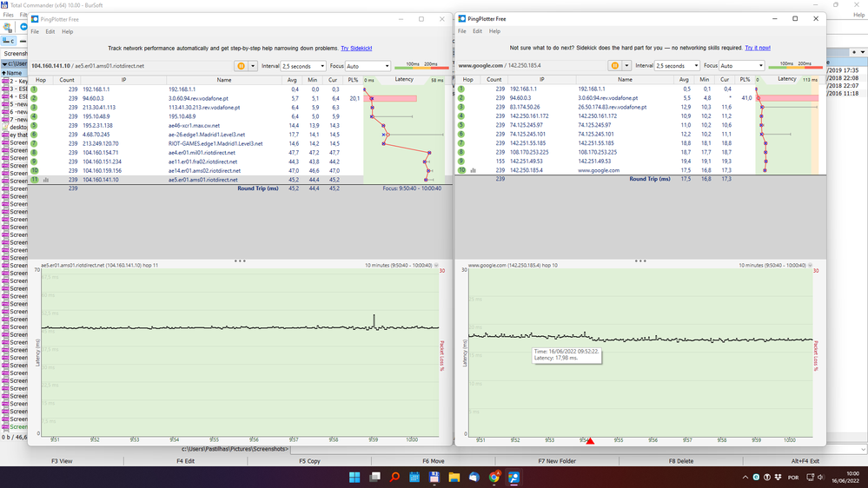Screen dimensions: 868x488
Task: Select hop 2 green circle in left window
Action: [x=34, y=98]
